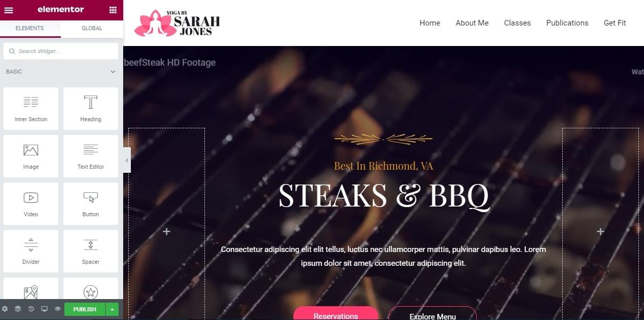Hide the Elementor panel with arrow
Image resolution: width=644 pixels, height=320 pixels.
point(127,160)
